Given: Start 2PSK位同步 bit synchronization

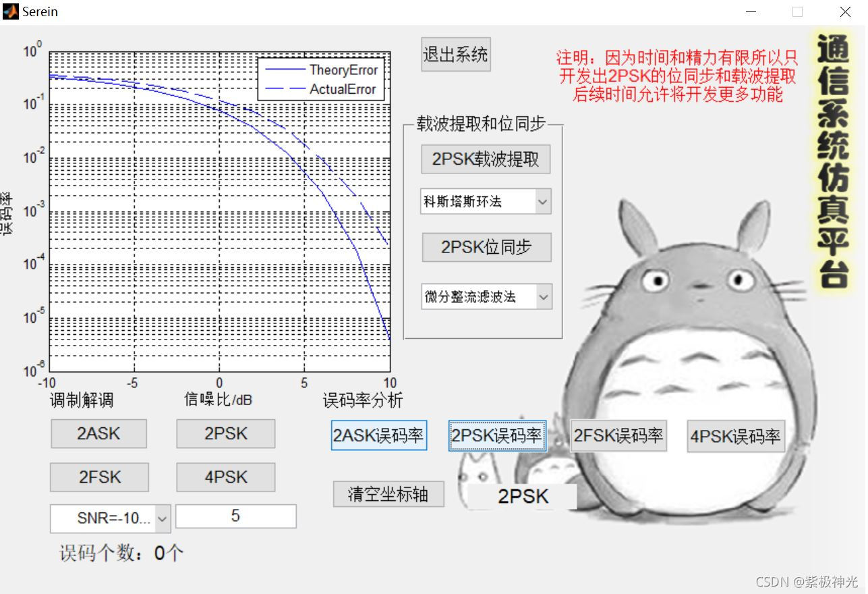Looking at the screenshot, I should [x=486, y=247].
